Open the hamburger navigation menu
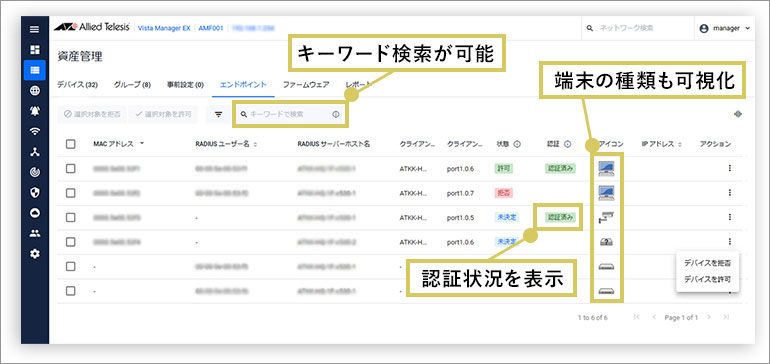This screenshot has height=364, width=770. pyautogui.click(x=35, y=29)
